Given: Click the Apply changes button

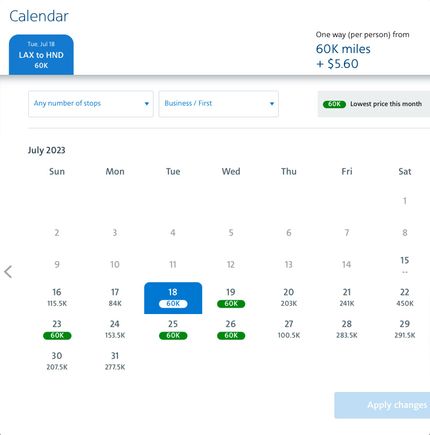Looking at the screenshot, I should click(382, 405).
